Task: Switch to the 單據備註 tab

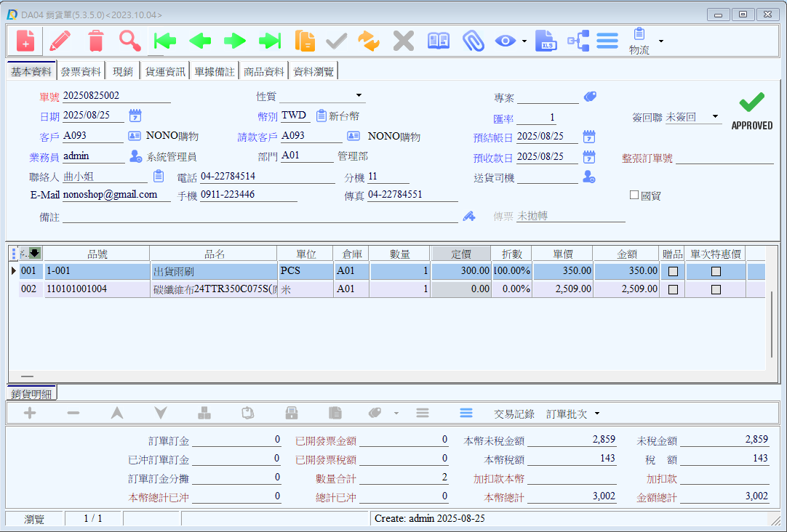Action: click(215, 72)
